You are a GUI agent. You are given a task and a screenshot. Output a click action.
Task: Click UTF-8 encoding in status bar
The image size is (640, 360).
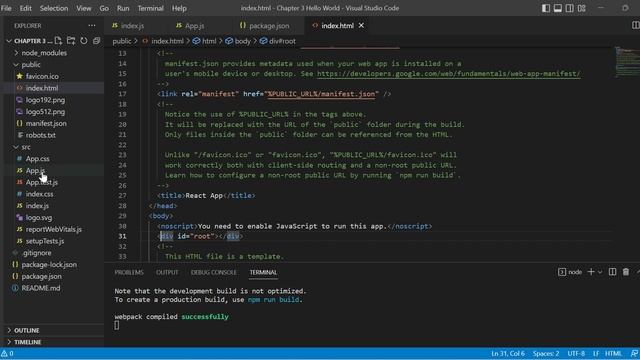pos(576,353)
